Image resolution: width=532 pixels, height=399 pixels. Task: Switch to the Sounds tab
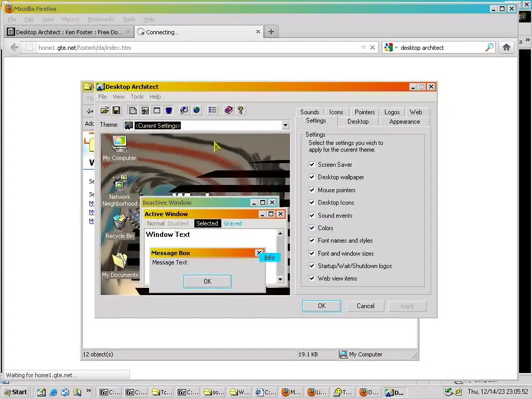click(x=310, y=112)
